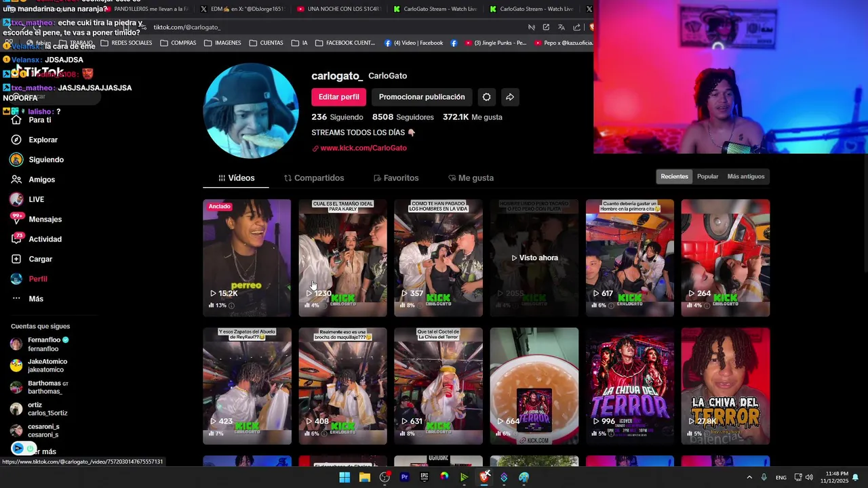
Task: Open profile settings gear icon
Action: click(x=486, y=97)
